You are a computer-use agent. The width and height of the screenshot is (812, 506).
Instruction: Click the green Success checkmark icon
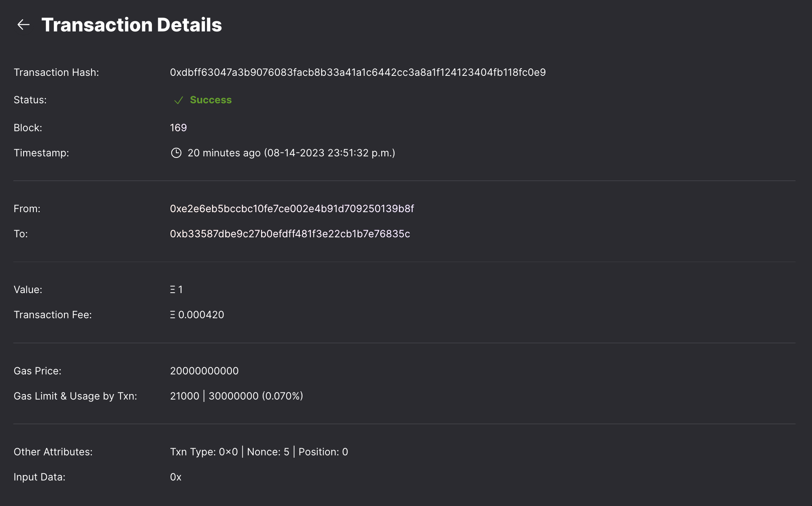179,100
